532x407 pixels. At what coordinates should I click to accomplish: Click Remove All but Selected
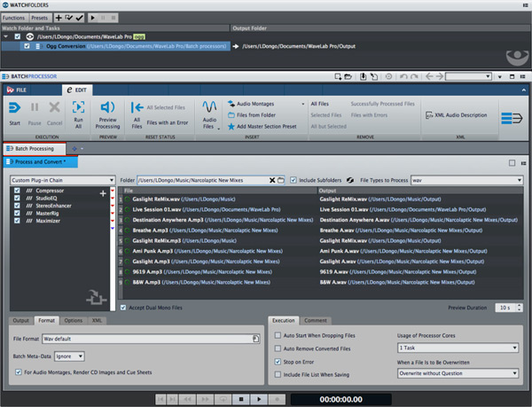coord(328,126)
